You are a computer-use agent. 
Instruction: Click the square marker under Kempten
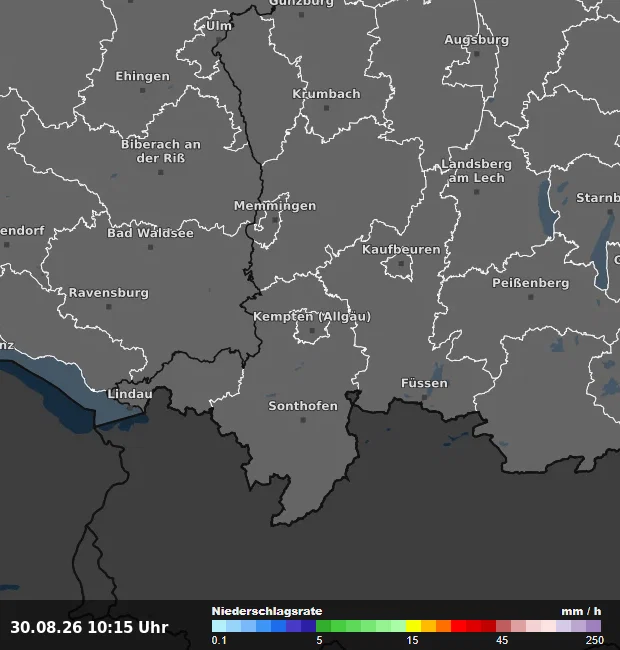pos(312,331)
